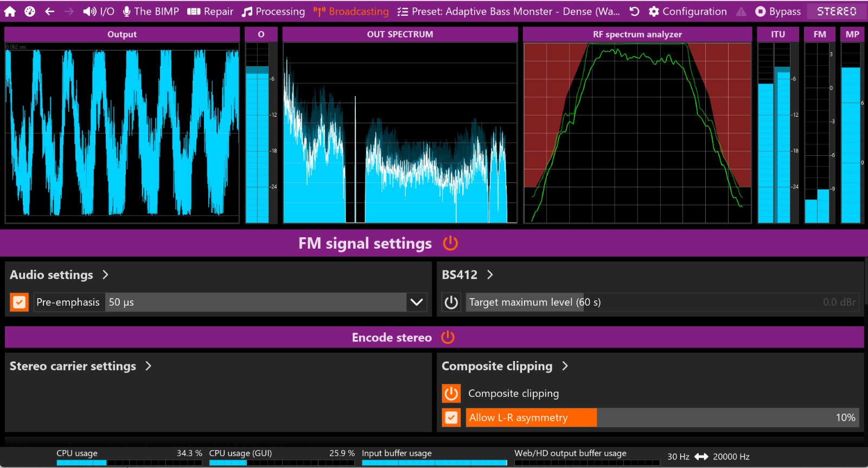This screenshot has width=868, height=468.
Task: Adjust the Target maximum level slider
Action: pos(662,302)
